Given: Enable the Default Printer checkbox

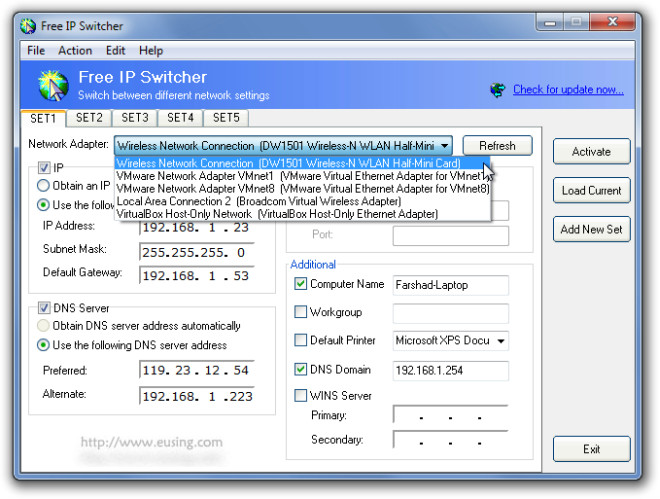Looking at the screenshot, I should point(300,340).
